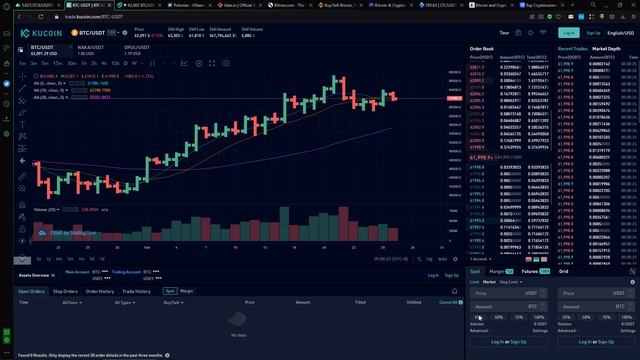Open the markets grid icon left of pair tabs
Screen dimensions: 640x360
pyautogui.click(x=20, y=50)
